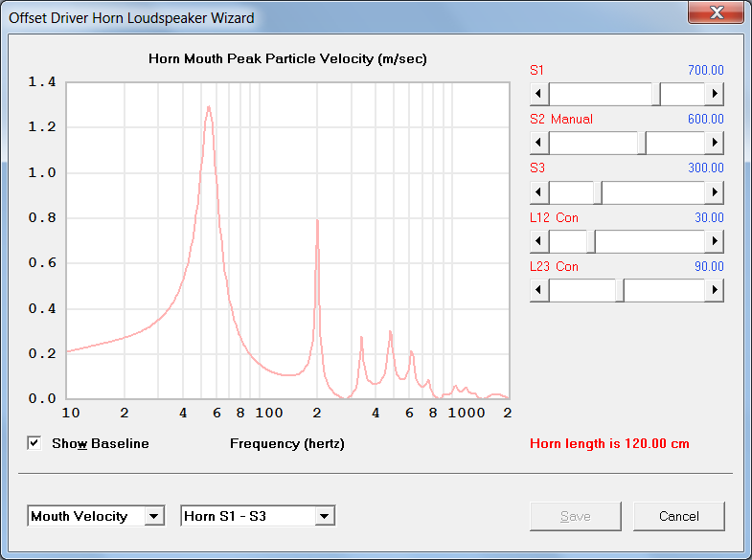Click the L12 Con label
752x560 pixels.
[554, 217]
